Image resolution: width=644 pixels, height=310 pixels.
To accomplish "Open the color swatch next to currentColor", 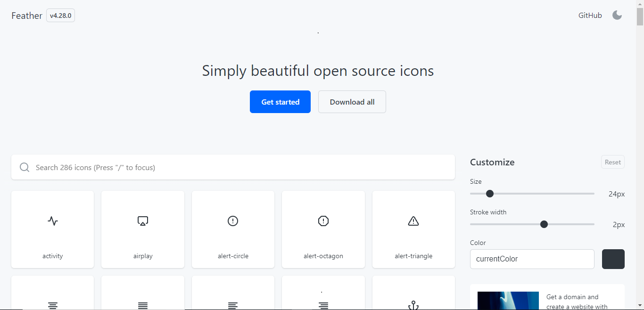I will coord(613,259).
